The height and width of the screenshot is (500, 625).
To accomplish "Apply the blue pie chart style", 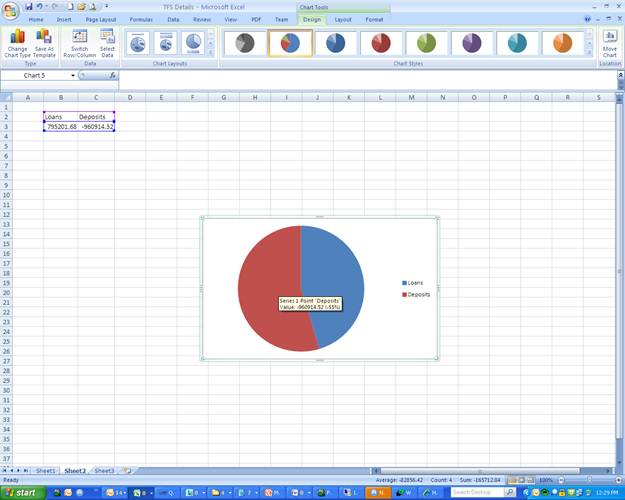I will pos(336,43).
